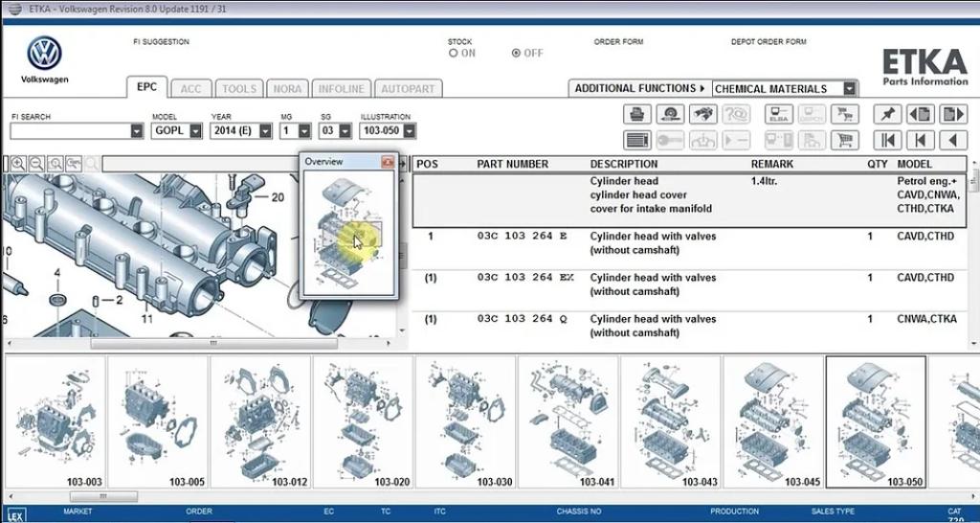Click the illustration horizontal scrollbar thumb

coord(213,344)
